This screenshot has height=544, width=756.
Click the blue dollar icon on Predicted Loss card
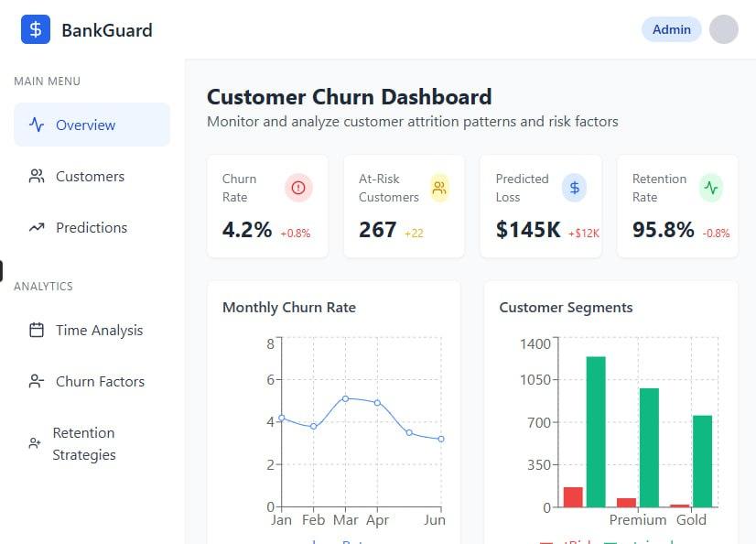click(x=574, y=188)
